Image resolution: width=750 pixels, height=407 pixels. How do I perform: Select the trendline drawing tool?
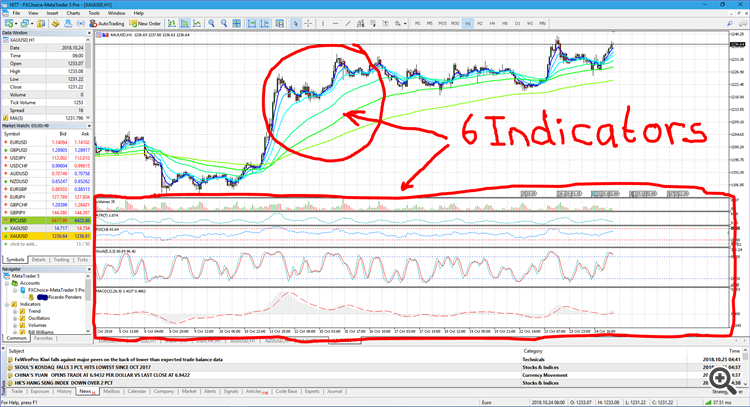348,23
